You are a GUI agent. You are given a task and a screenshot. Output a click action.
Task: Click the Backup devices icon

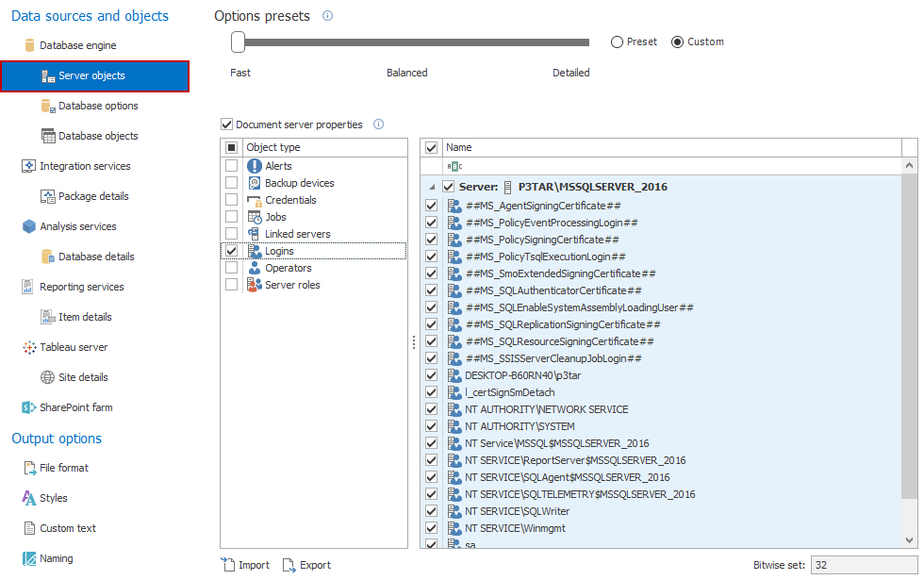pos(254,183)
